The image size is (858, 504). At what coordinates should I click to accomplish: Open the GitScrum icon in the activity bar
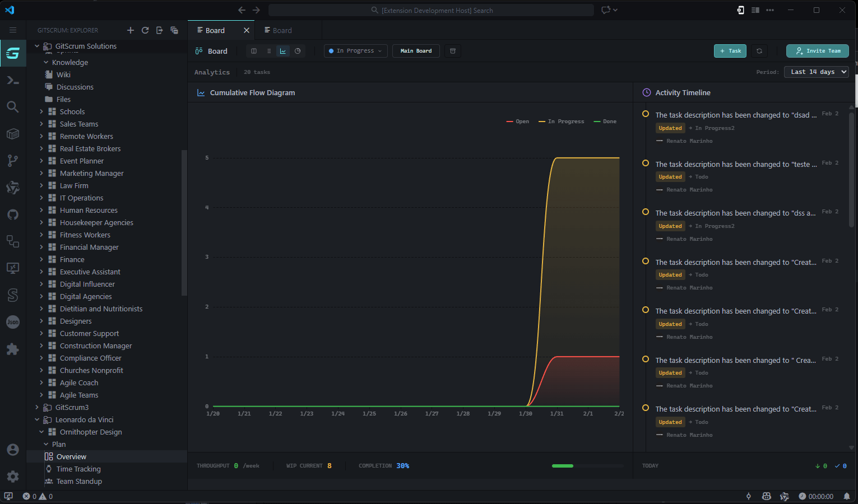12,53
